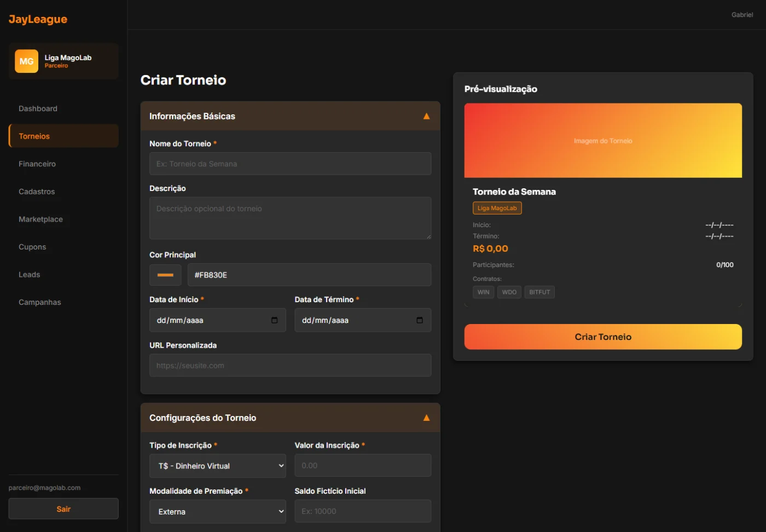Focus the Nome do Torneio field
Image resolution: width=766 pixels, height=532 pixels.
coord(290,164)
